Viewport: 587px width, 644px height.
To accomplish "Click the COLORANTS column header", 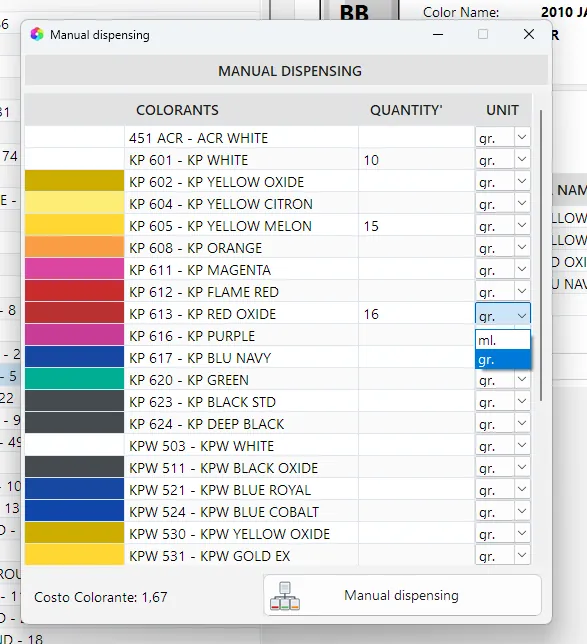I will (x=177, y=110).
